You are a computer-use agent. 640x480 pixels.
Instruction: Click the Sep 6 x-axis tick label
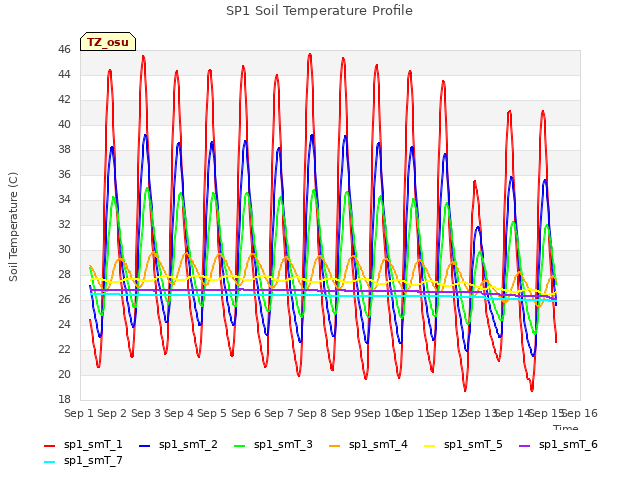tap(246, 413)
